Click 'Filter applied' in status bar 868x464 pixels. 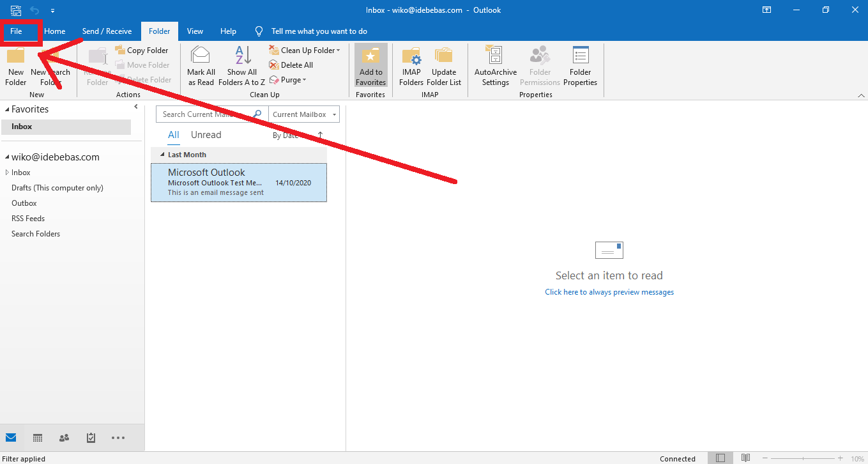[24, 459]
